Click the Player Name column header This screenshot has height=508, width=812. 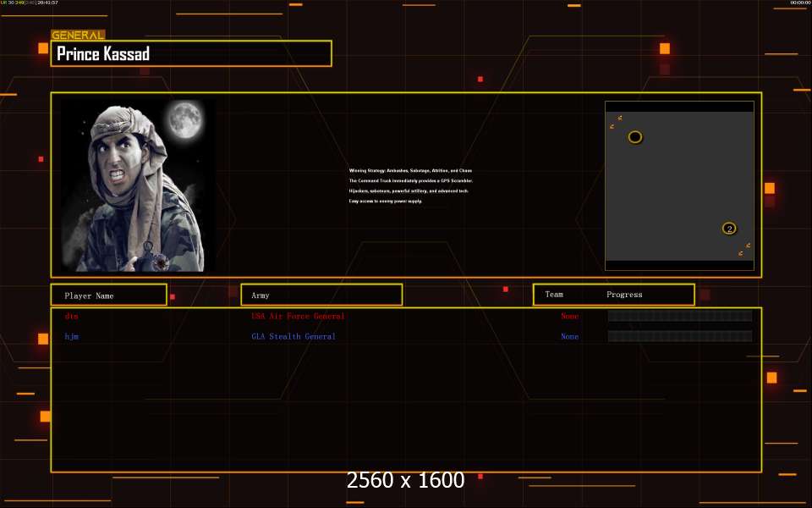108,295
